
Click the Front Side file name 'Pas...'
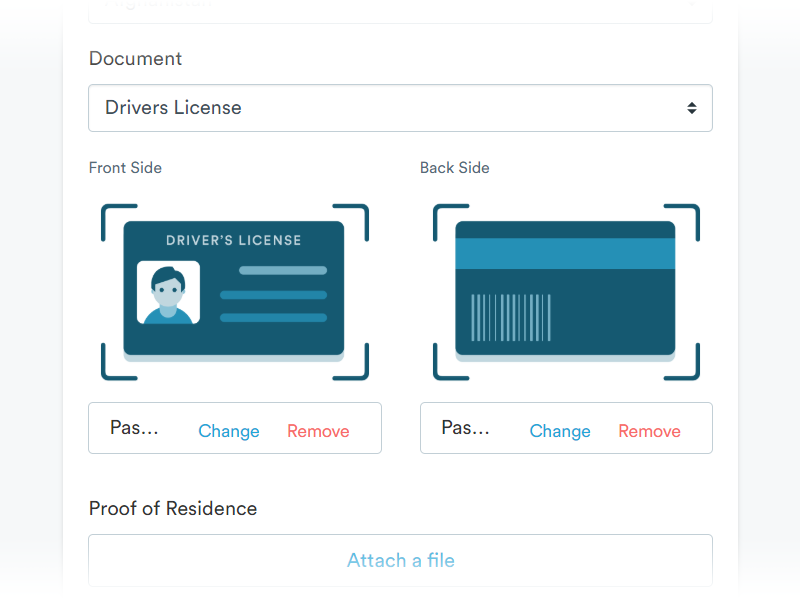pyautogui.click(x=134, y=428)
